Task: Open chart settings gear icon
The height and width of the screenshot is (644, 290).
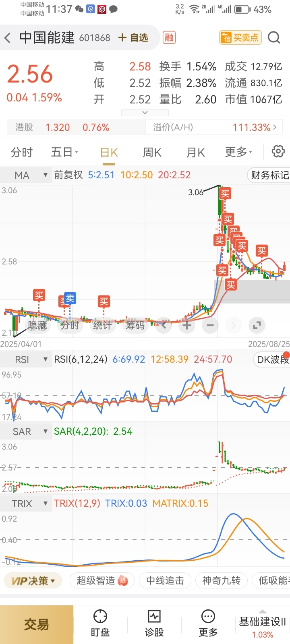Action: [278, 152]
